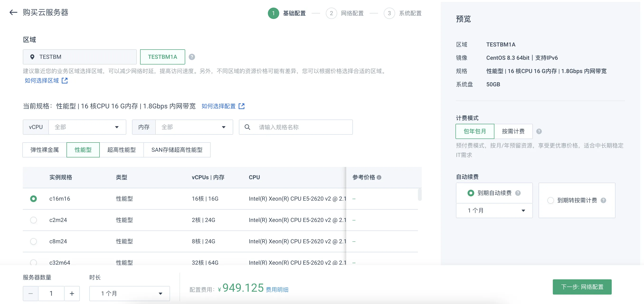The width and height of the screenshot is (644, 304).
Task: Click the vCPUs | 内存 column header
Action: [x=208, y=177]
